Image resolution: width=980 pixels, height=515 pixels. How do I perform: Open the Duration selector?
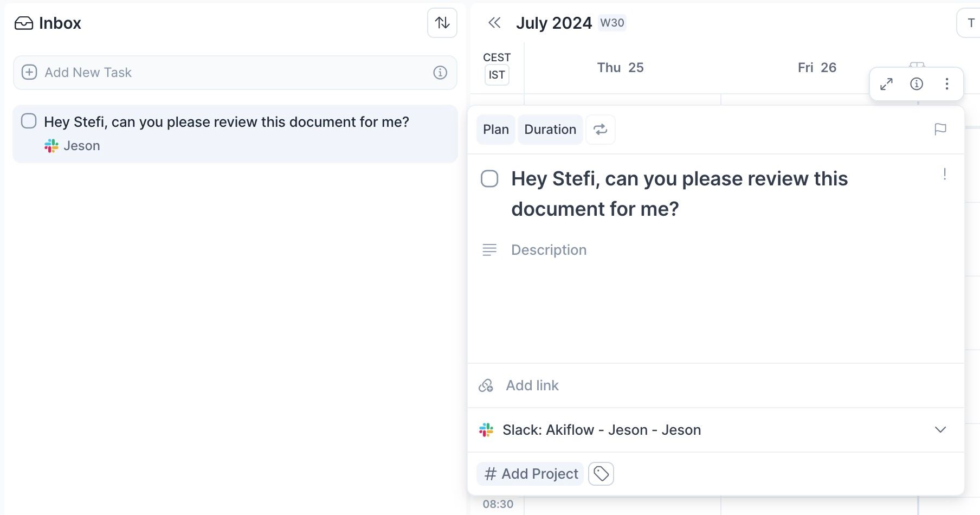[550, 130]
